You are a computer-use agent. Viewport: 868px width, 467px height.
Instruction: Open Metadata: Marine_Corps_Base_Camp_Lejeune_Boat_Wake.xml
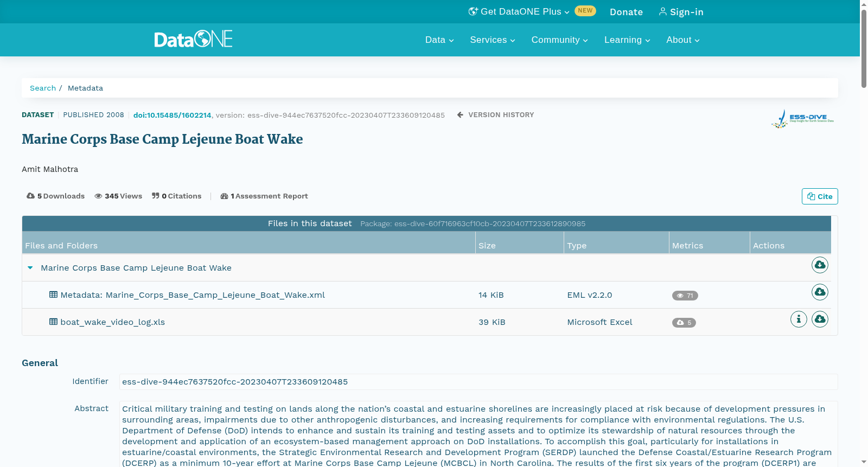[x=193, y=295]
